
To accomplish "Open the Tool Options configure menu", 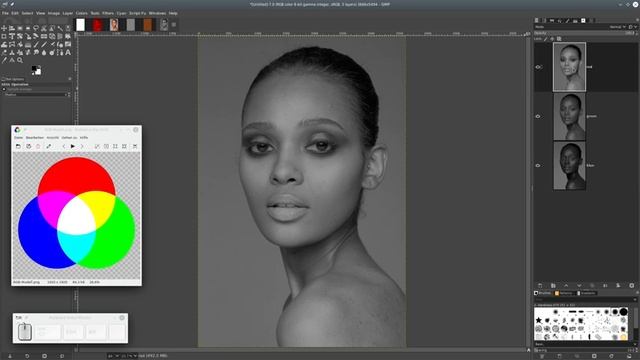I will [70, 79].
